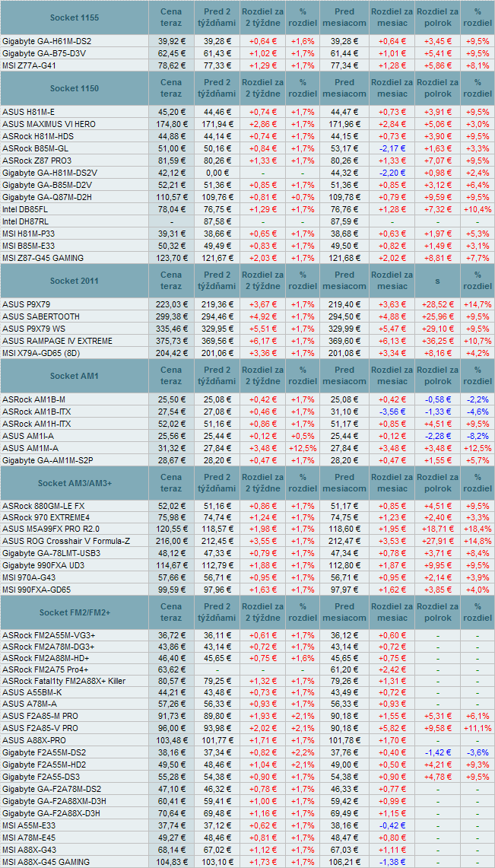Select the Gigabyte 990FXA UD3 name
Viewport: 495px width, 868px height.
pyautogui.click(x=43, y=566)
